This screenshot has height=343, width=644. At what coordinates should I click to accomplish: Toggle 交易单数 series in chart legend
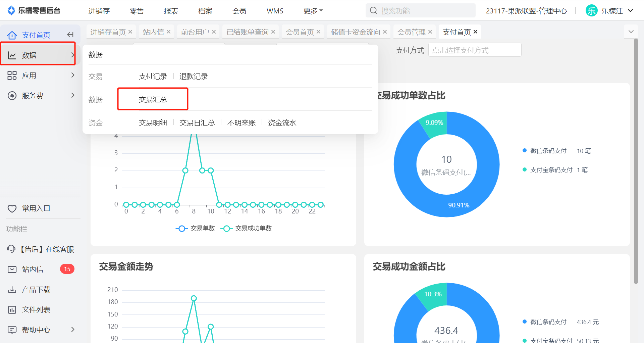coord(195,228)
